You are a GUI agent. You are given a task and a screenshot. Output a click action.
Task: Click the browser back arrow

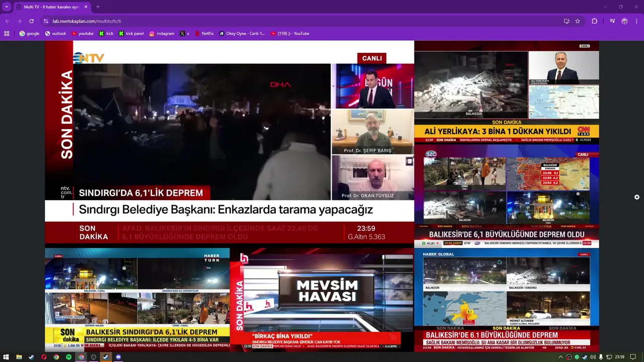pyautogui.click(x=7, y=21)
